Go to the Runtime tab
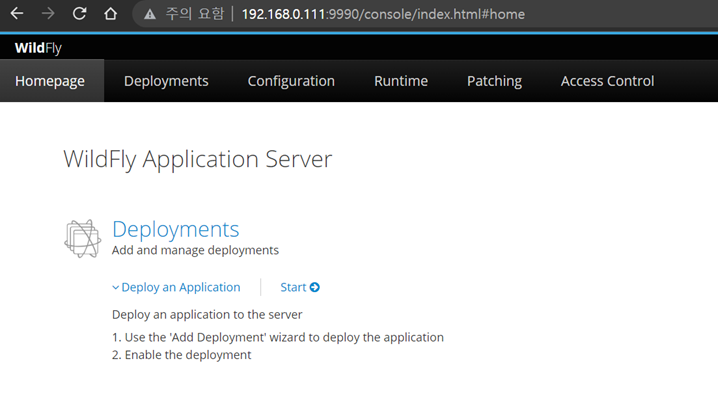This screenshot has width=718, height=413. pos(401,81)
